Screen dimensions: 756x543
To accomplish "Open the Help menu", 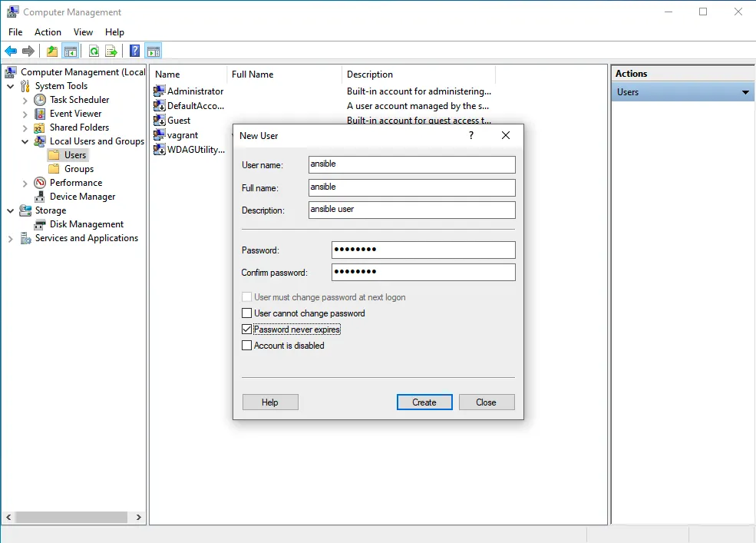I will 115,31.
